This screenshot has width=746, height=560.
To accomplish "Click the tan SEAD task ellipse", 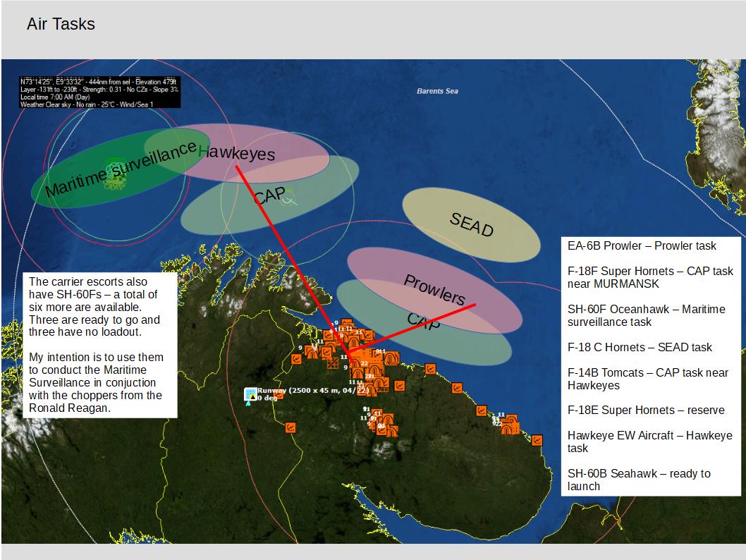I will pos(471,224).
